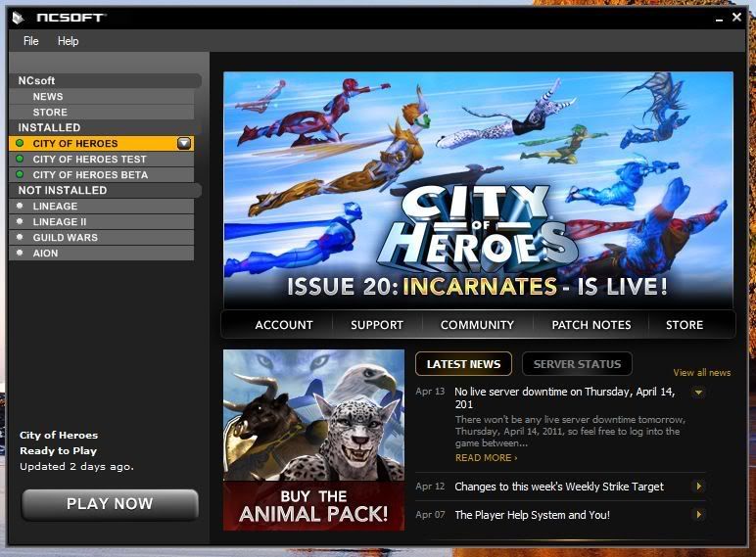Click the Installed section header
The height and width of the screenshot is (557, 756).
pyautogui.click(x=105, y=127)
